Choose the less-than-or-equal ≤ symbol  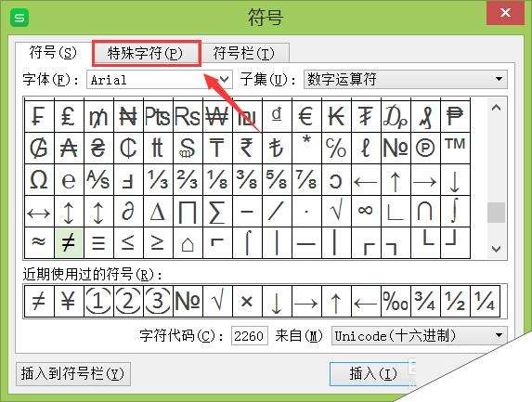click(x=128, y=242)
